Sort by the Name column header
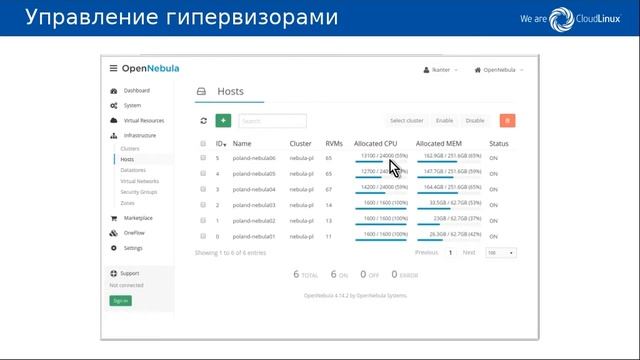The width and height of the screenshot is (640, 360). (242, 144)
